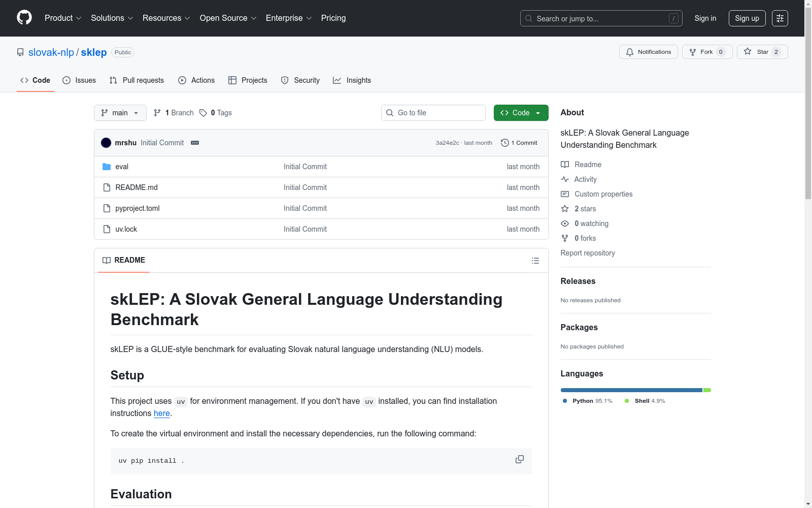Screen dimensions: 812x508
Task: Focus the Search or jump to field
Action: coord(601,18)
